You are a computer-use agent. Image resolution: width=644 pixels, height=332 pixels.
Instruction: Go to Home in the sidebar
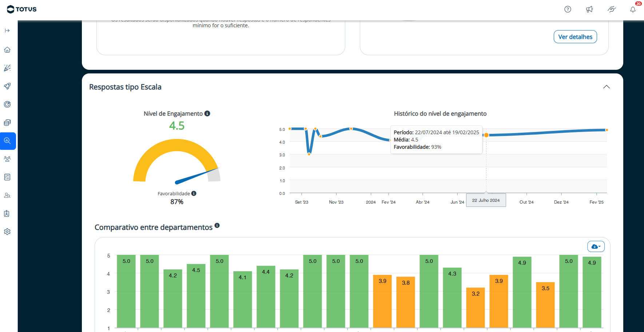[7, 50]
